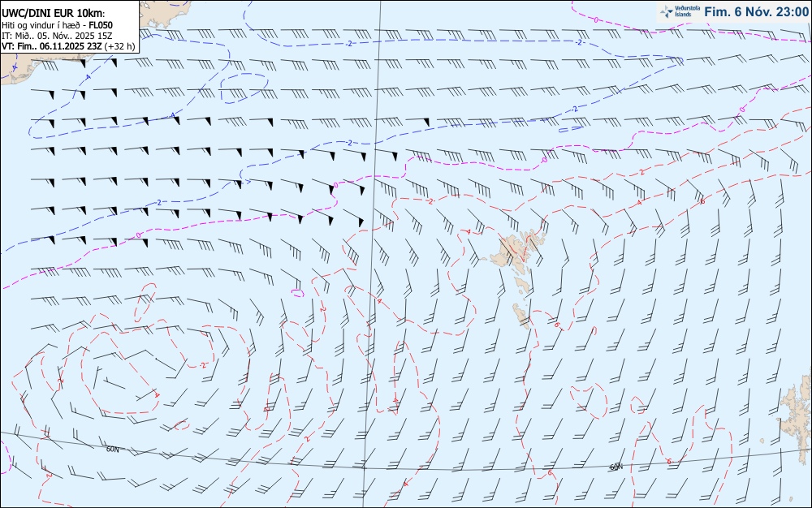Click the 'UWC/DINI EUR 10km:' title text
Screen dimensions: 812x508
53,14
